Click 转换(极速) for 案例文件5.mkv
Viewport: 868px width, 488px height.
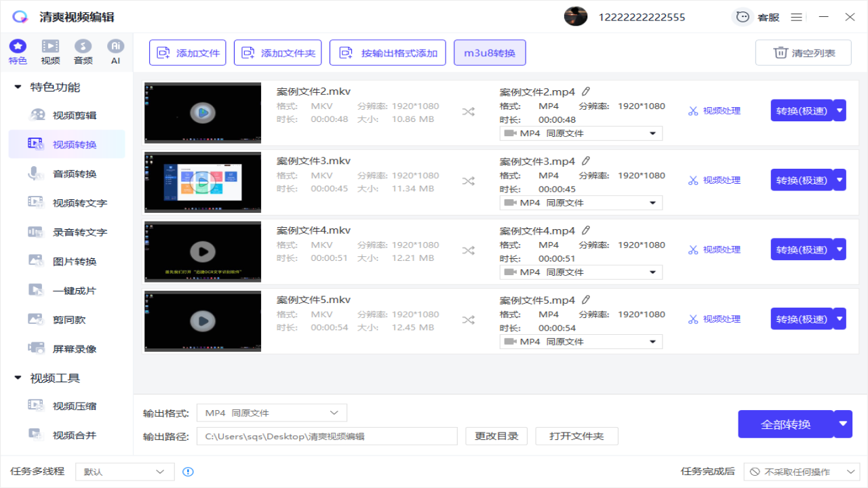pyautogui.click(x=802, y=319)
